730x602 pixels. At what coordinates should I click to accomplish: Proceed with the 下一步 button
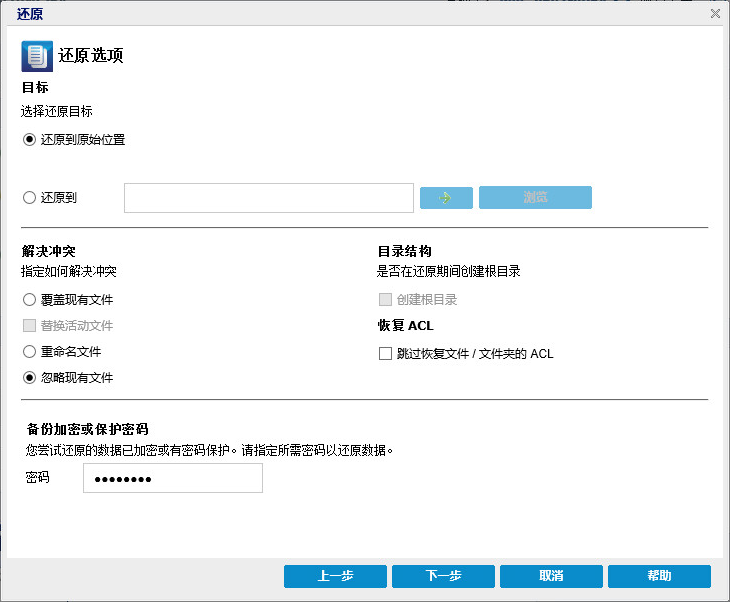click(443, 576)
